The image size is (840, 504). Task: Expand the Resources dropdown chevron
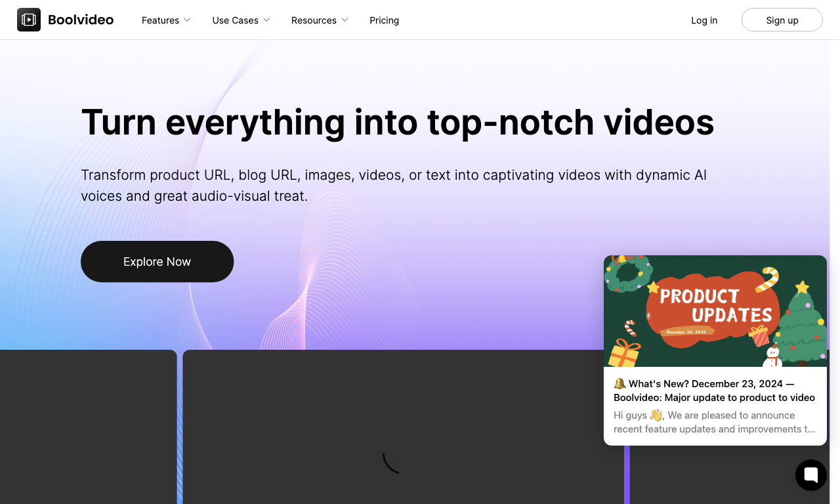tap(345, 20)
